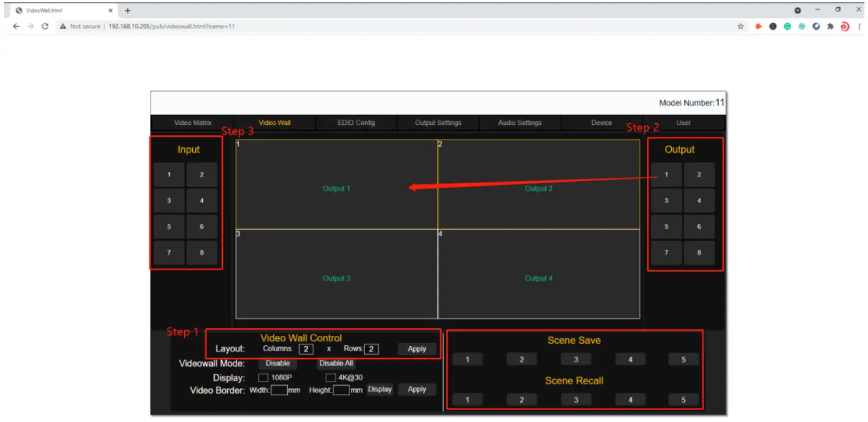
Task: Go back using browser back arrow
Action: tap(16, 26)
